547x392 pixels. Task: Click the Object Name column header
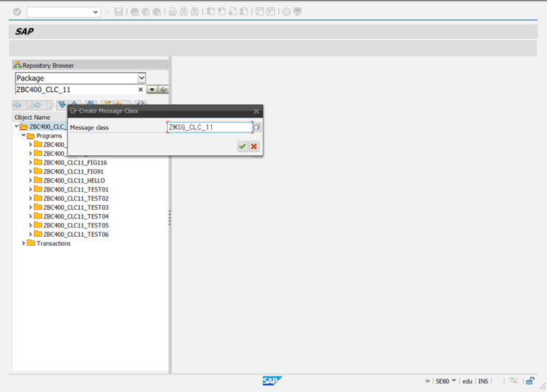(x=32, y=117)
